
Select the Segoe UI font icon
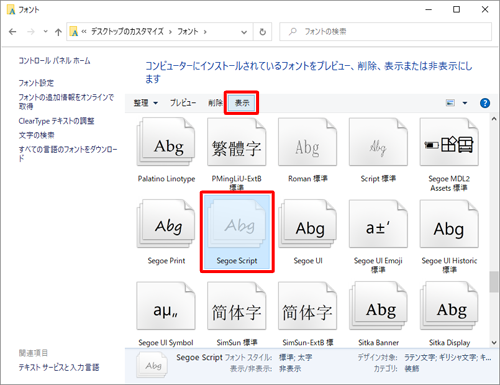coord(307,224)
